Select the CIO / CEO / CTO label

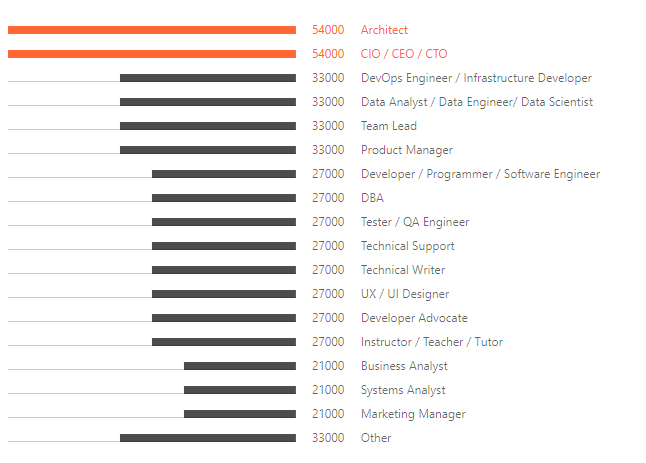(404, 54)
